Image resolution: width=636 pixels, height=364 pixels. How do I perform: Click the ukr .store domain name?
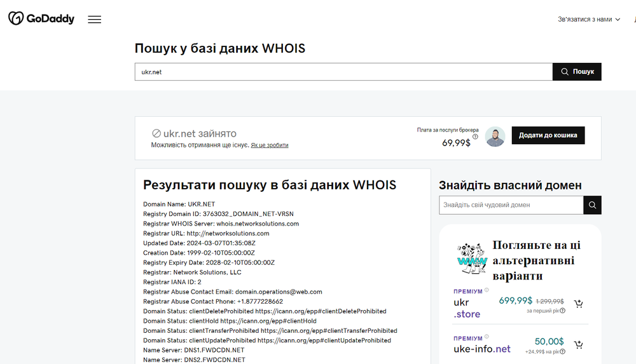[x=467, y=308]
